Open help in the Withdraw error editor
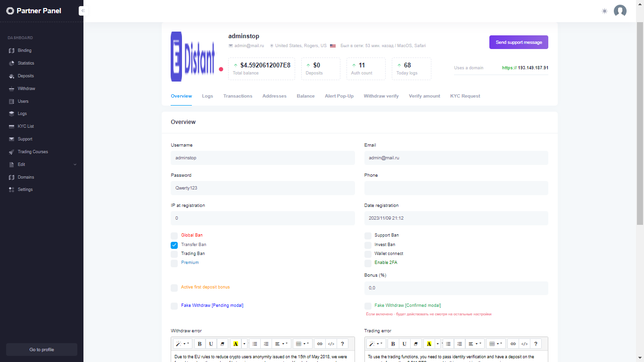644x362 pixels. pos(342,344)
